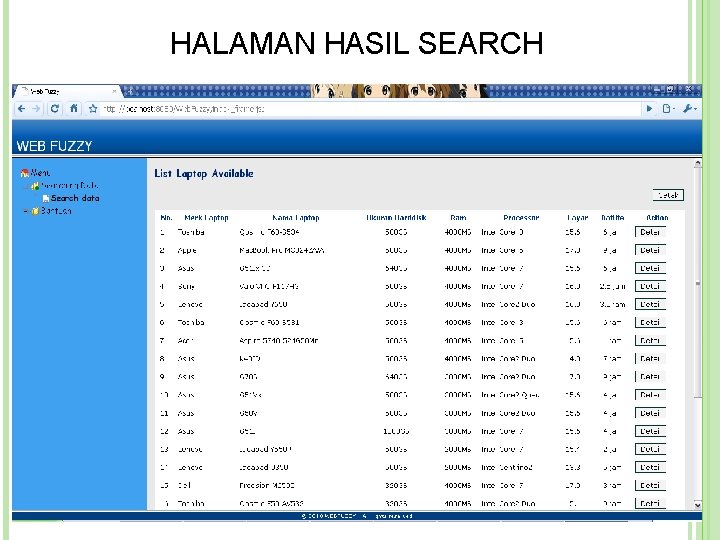Open Detail for row 10 Asus
This screenshot has height=540, width=720.
[650, 395]
